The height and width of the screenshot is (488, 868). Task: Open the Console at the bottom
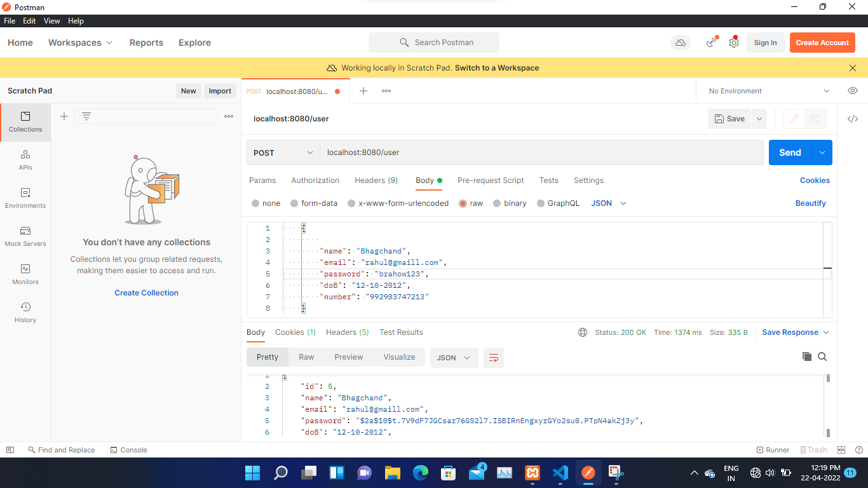(x=128, y=450)
